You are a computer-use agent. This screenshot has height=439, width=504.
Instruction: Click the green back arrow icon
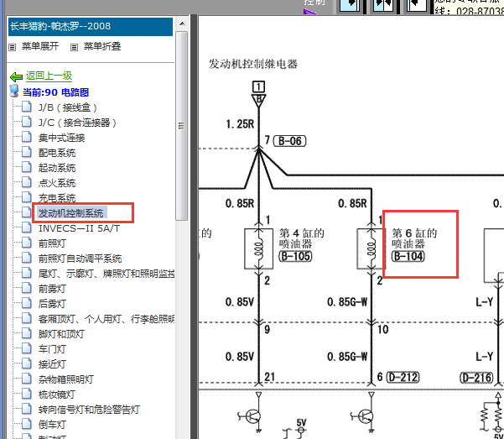click(16, 77)
